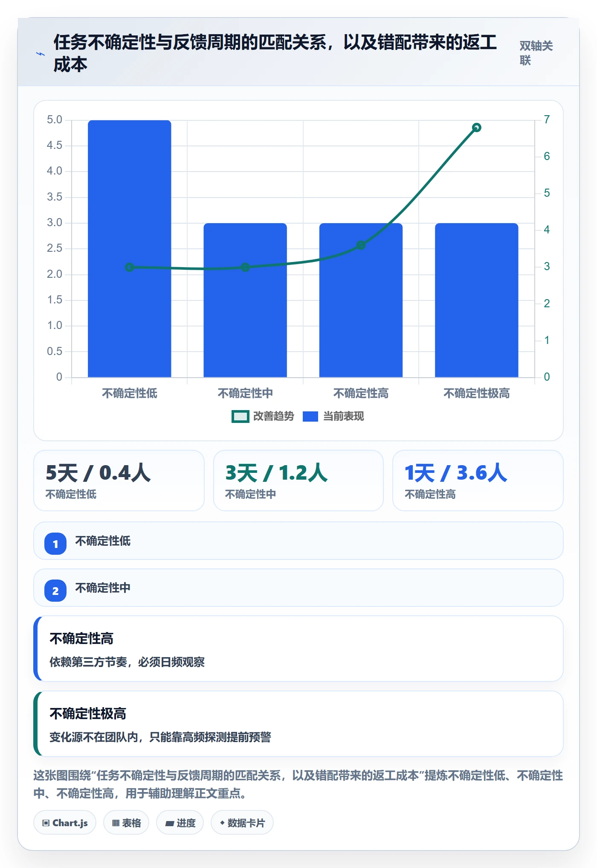
Task: Click the icon in the Chart.js tag
Action: [46, 823]
